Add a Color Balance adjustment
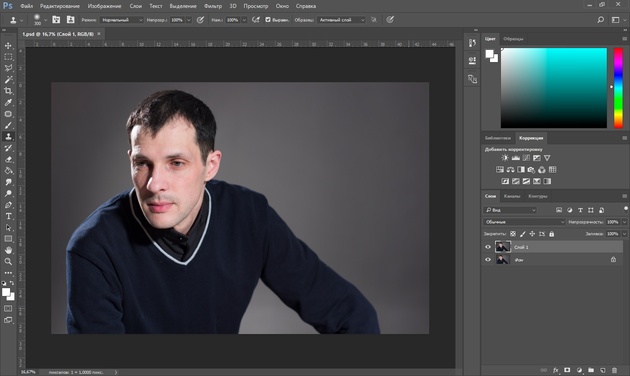The height and width of the screenshot is (376, 630). 510,170
